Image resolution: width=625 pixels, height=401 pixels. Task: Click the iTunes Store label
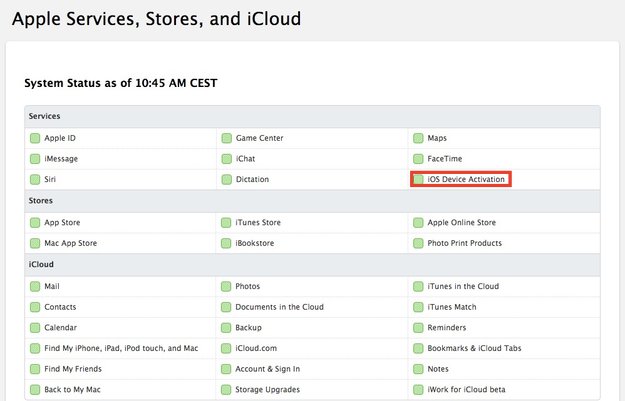[258, 222]
